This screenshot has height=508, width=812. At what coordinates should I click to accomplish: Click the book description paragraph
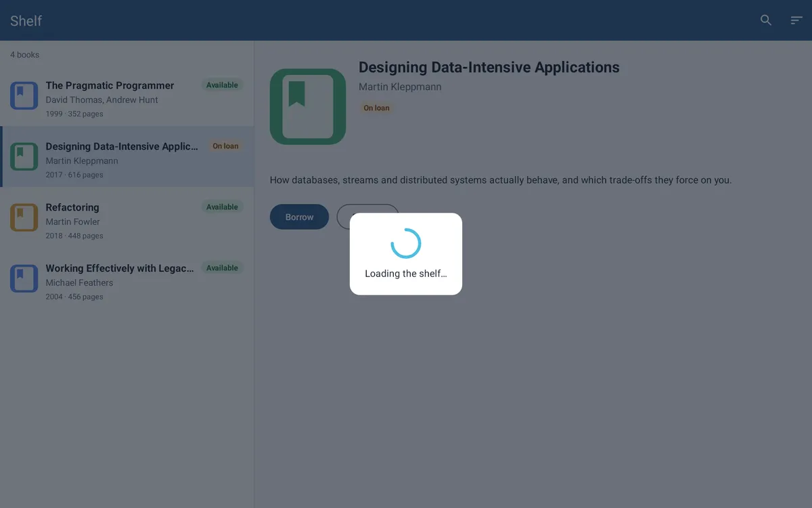point(501,180)
